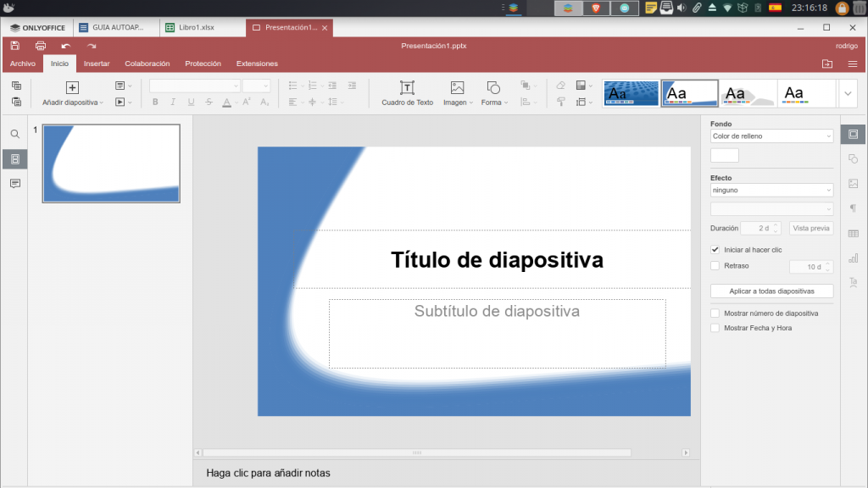Expand the Efecto dropdown set to ninguno
This screenshot has height=488, width=868.
(x=771, y=191)
